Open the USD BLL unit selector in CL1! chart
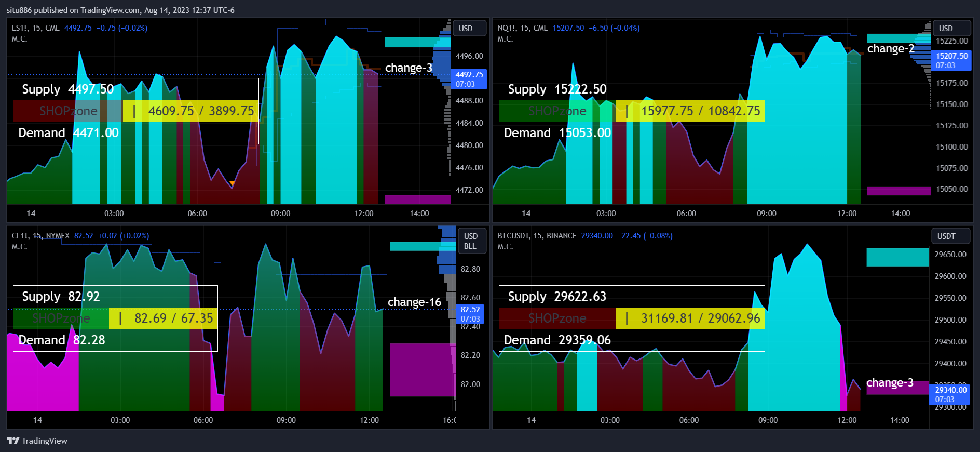This screenshot has width=980, height=452. [472, 241]
